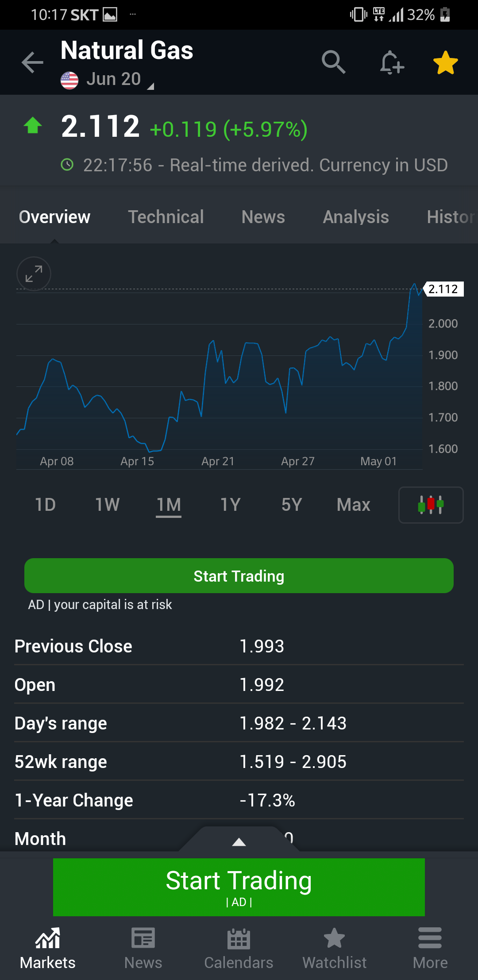
Task: Switch to candlestick chart view
Action: tap(431, 505)
